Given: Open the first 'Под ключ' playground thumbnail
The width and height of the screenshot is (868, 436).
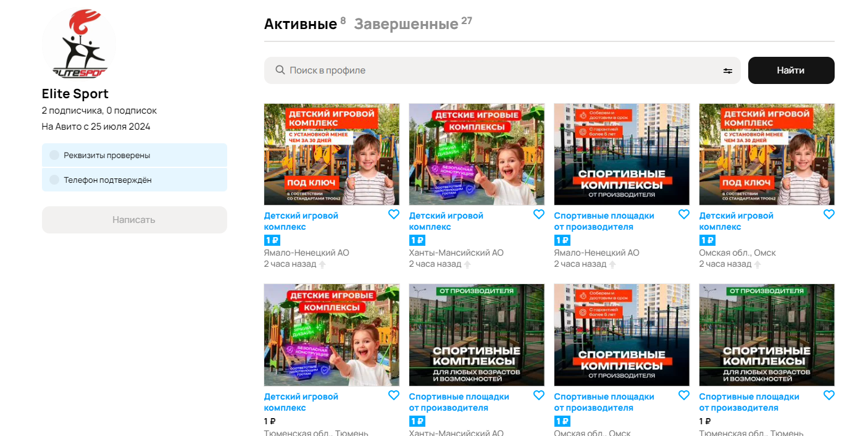Looking at the screenshot, I should click(x=332, y=154).
